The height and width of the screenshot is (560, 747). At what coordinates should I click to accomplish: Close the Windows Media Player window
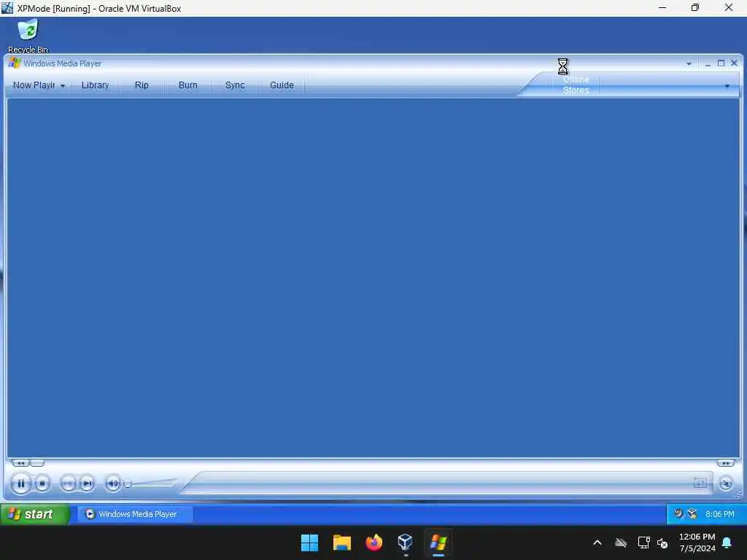tap(734, 63)
